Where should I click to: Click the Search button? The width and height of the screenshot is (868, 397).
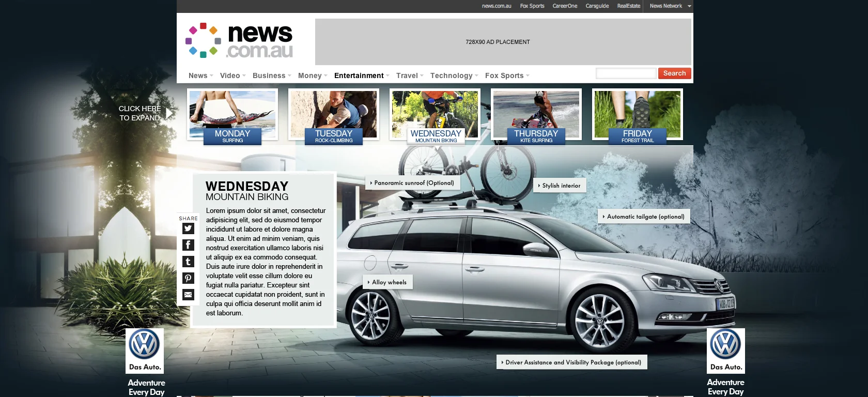(674, 73)
